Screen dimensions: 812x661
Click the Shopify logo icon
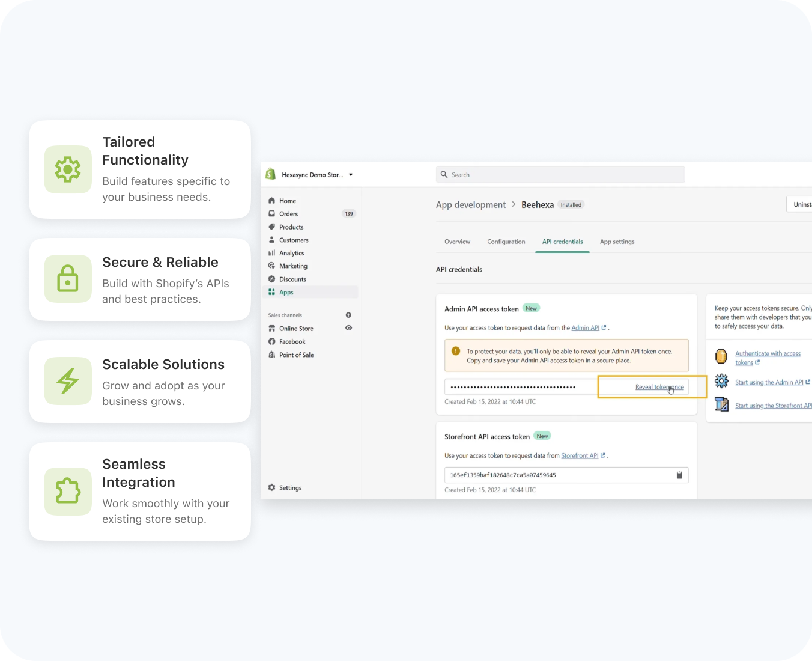click(270, 174)
